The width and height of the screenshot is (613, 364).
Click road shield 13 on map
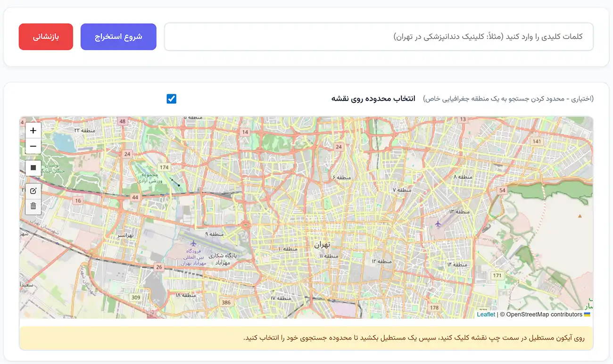click(x=463, y=120)
